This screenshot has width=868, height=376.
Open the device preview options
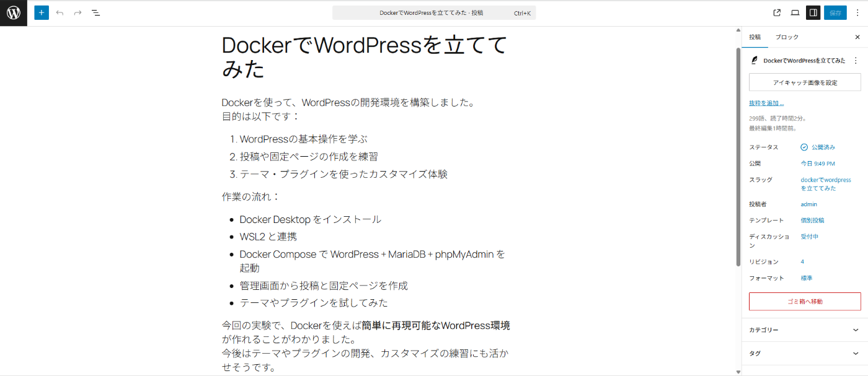coord(795,12)
